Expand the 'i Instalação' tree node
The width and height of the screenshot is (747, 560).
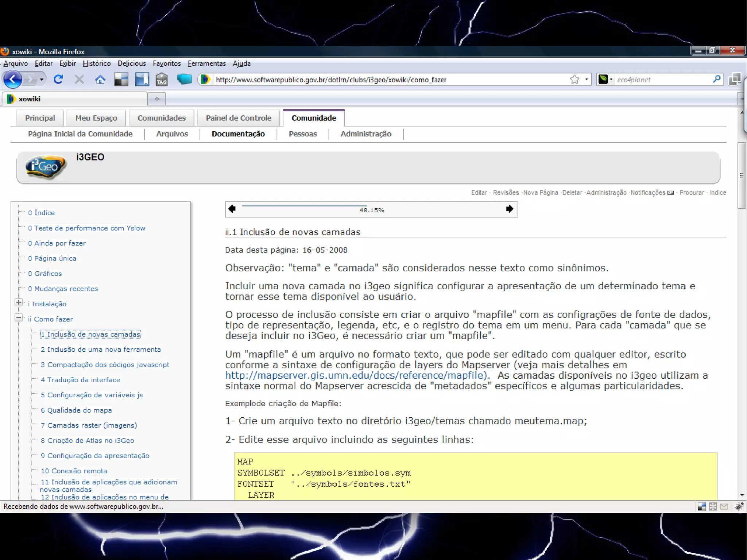point(19,302)
